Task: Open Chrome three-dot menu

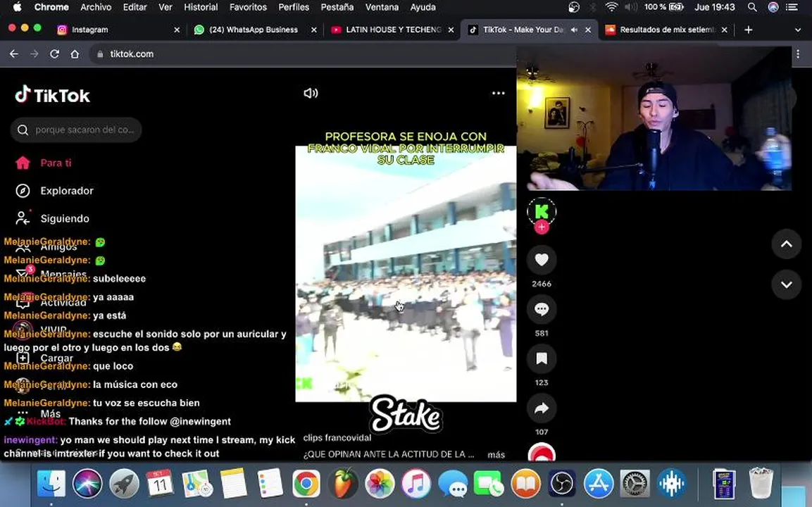Action: point(798,54)
